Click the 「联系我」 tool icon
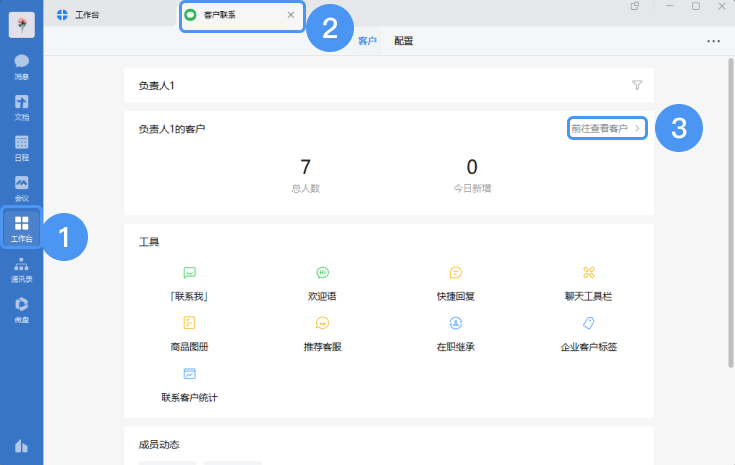 pos(189,272)
